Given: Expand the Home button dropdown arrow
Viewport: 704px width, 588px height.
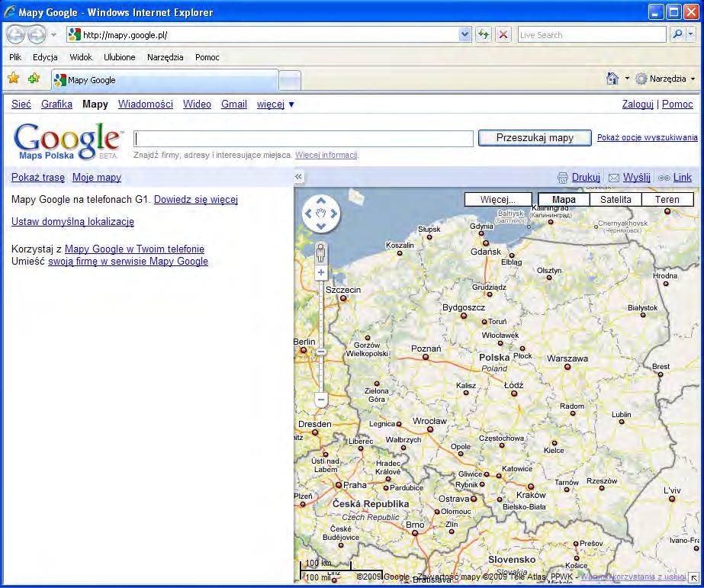Looking at the screenshot, I should [x=627, y=79].
